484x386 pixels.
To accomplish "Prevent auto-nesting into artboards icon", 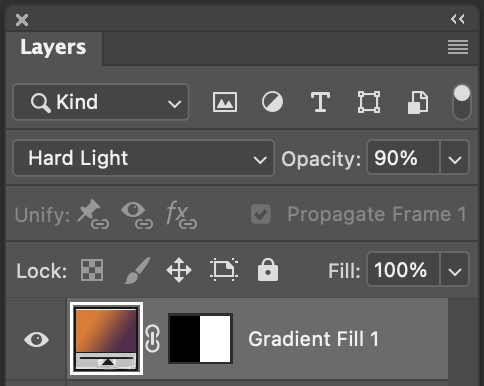I will coord(224,270).
